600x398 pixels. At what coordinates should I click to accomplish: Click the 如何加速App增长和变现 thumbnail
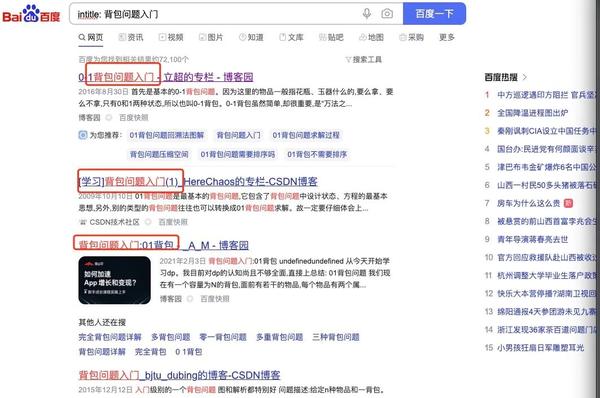tap(114, 281)
